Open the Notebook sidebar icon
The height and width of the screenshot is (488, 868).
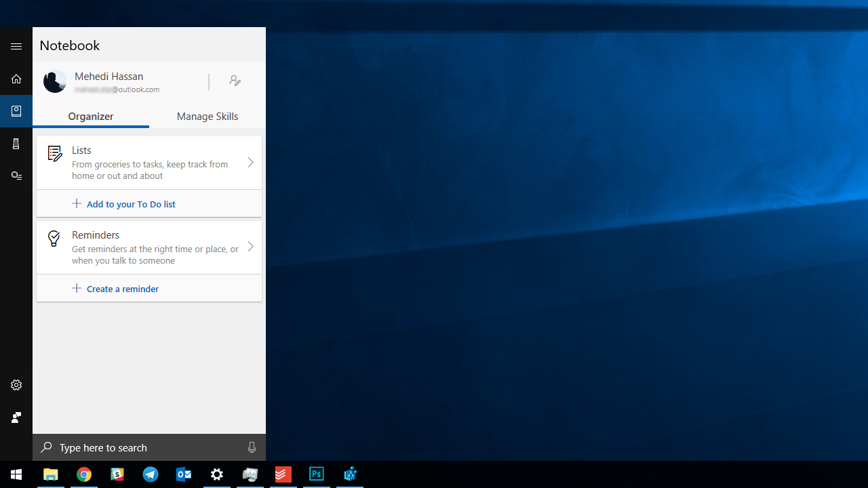(16, 111)
